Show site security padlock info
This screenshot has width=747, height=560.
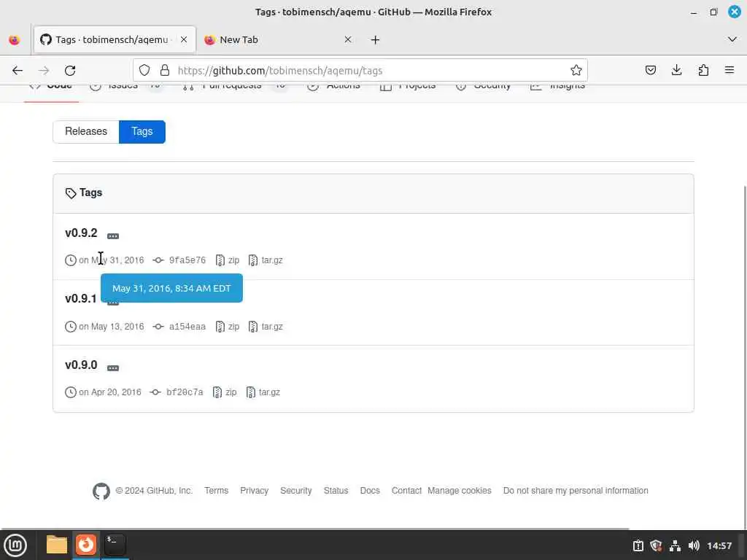point(165,71)
